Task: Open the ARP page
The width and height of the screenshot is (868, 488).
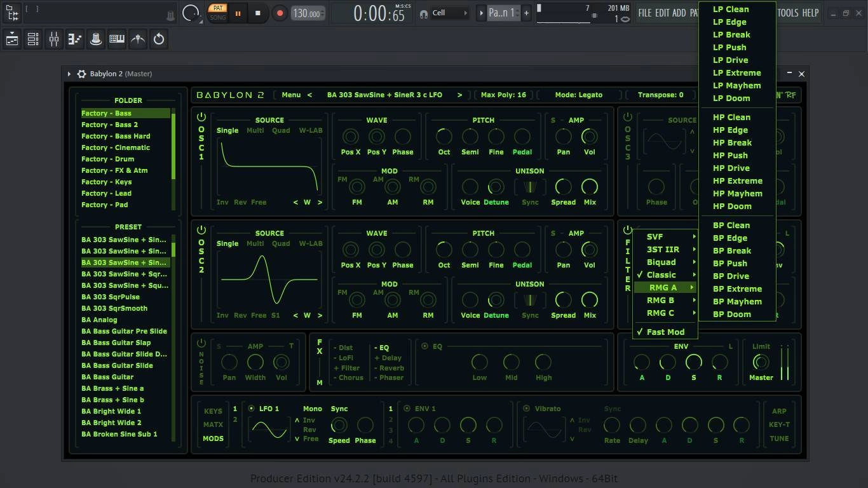Action: [779, 411]
